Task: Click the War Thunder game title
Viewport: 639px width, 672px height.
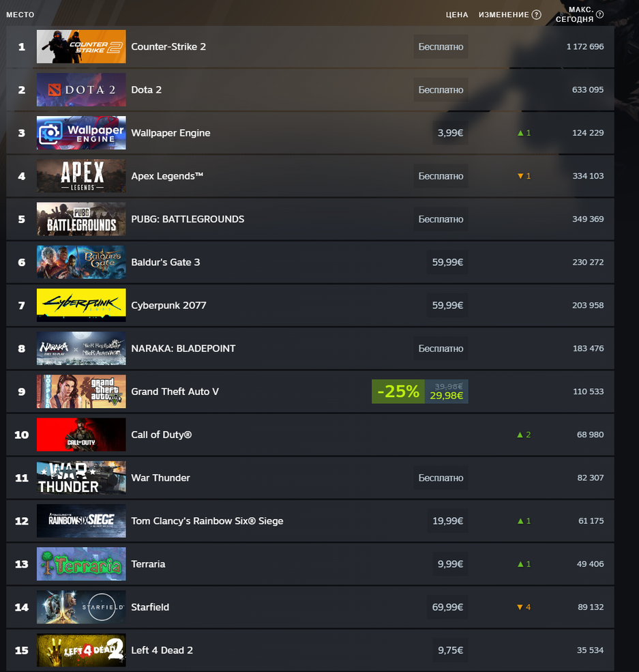Action: tap(161, 478)
